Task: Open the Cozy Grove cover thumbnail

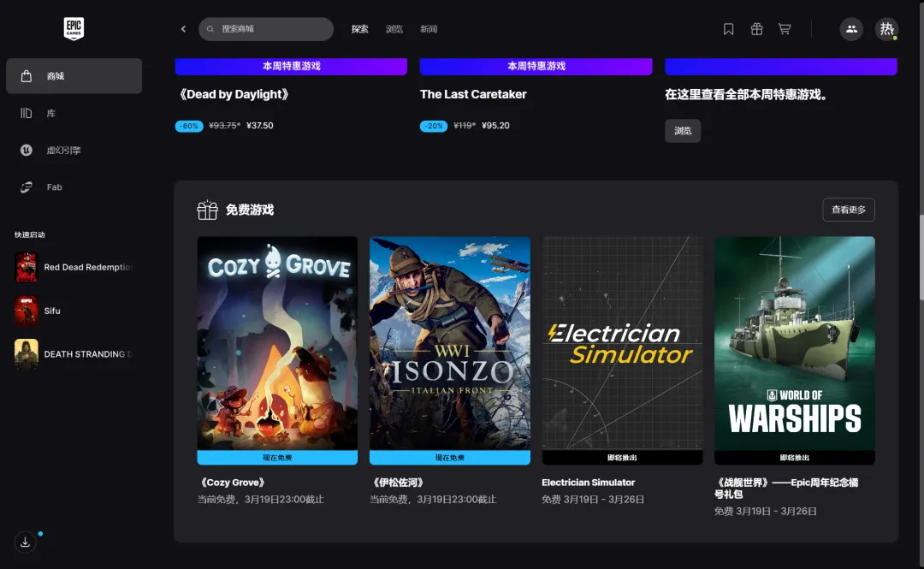Action: coord(277,343)
